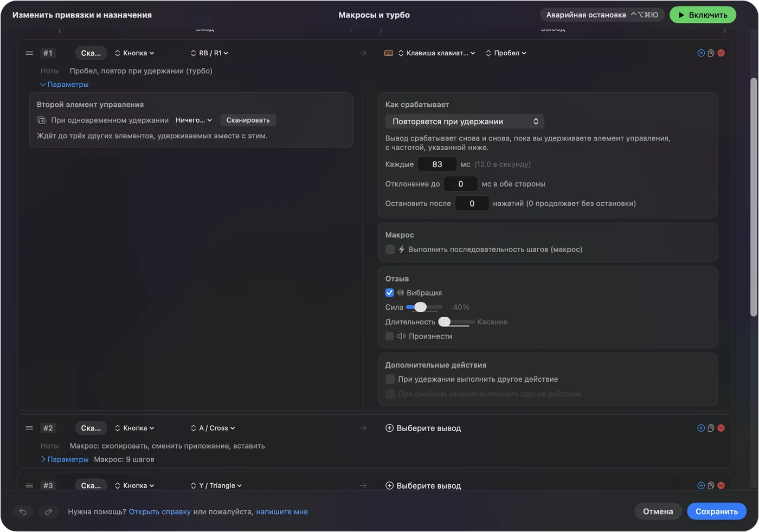Open the 'Открыть справку' link
Screen dimensions: 759x532
(160, 511)
